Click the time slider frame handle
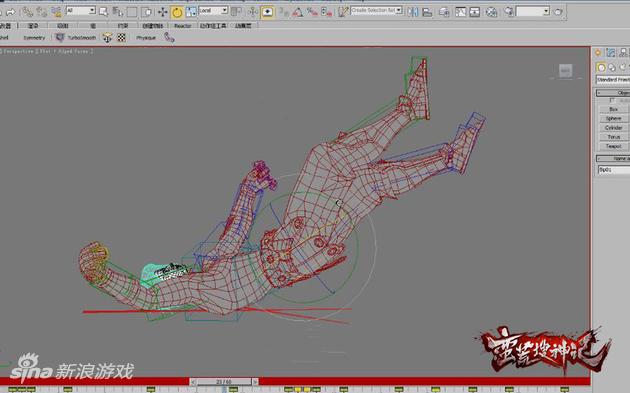This screenshot has height=393, width=630. tap(224, 381)
